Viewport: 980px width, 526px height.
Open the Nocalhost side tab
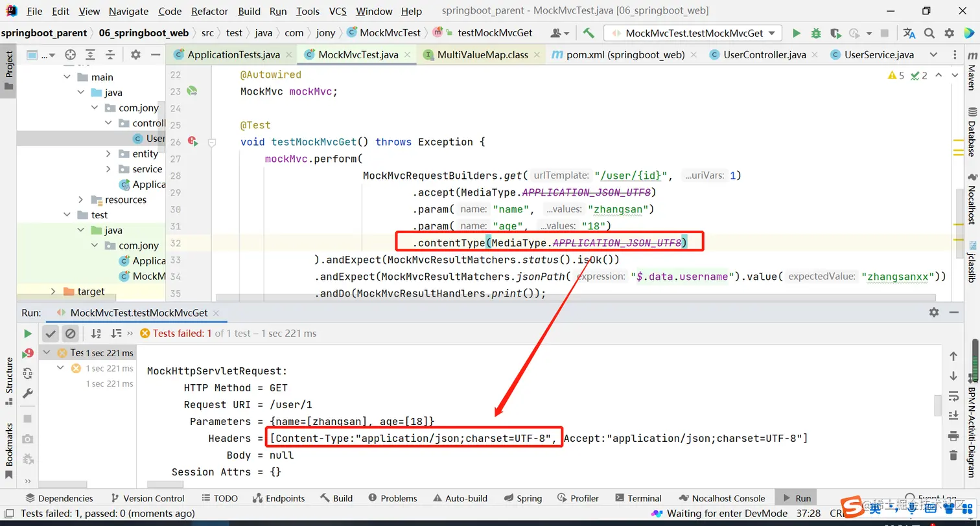972,199
